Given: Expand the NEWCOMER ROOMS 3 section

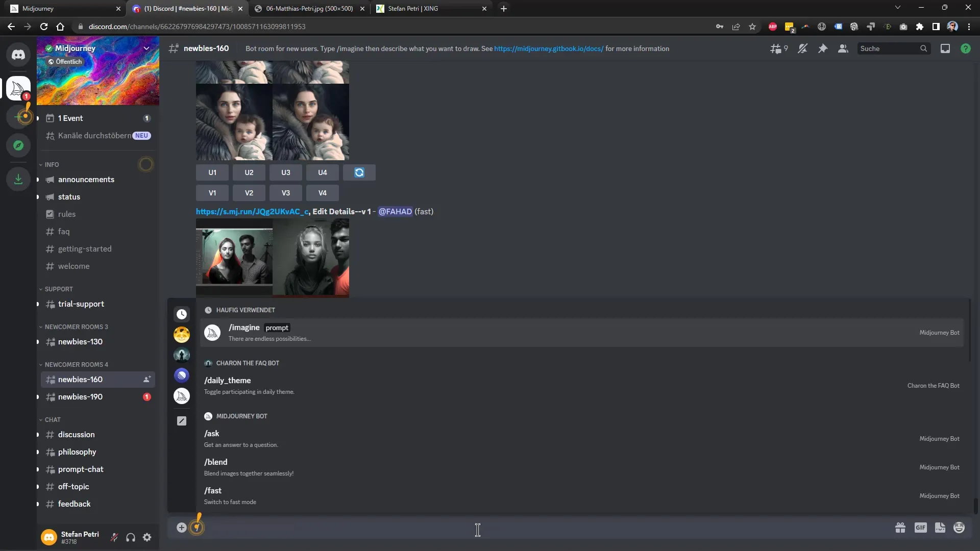Looking at the screenshot, I should point(76,327).
